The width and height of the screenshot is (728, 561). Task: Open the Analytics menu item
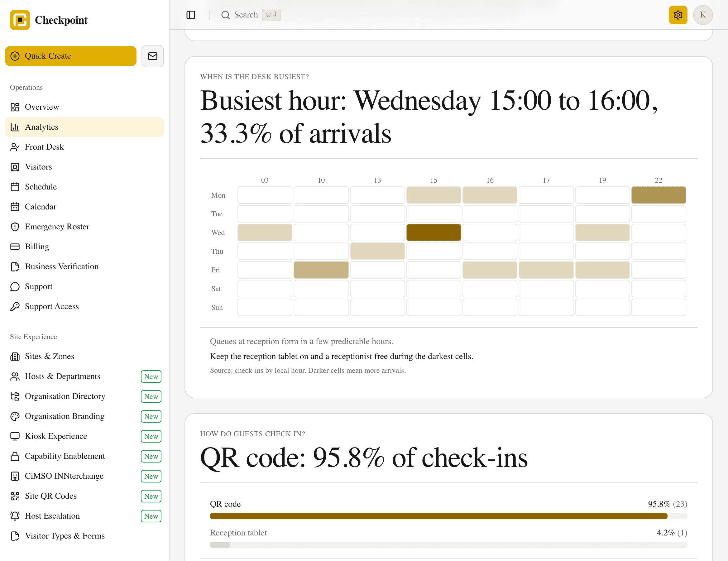click(x=84, y=127)
